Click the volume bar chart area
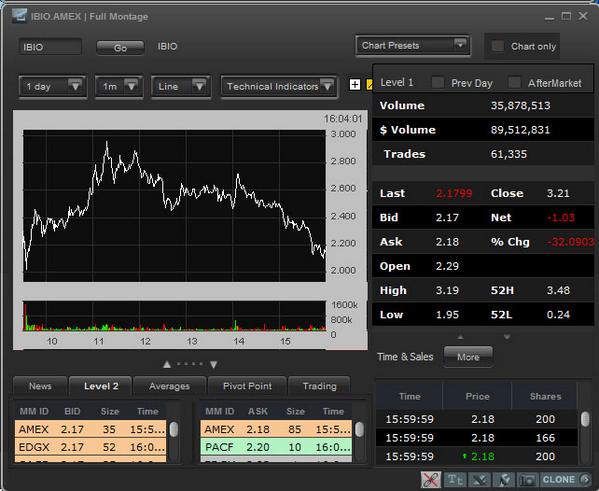Viewport: 599px width, 491px height. tap(175, 316)
